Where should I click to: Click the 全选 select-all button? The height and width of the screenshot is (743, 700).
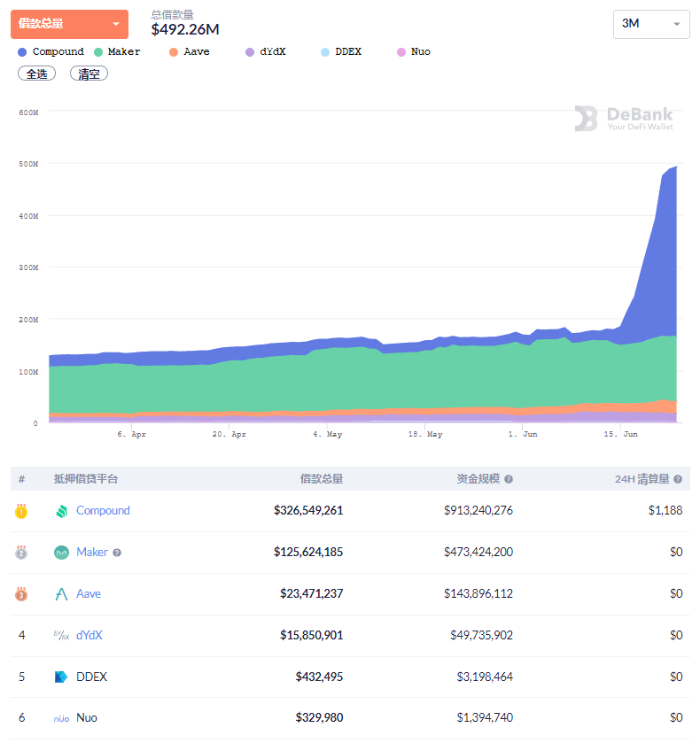(x=36, y=74)
